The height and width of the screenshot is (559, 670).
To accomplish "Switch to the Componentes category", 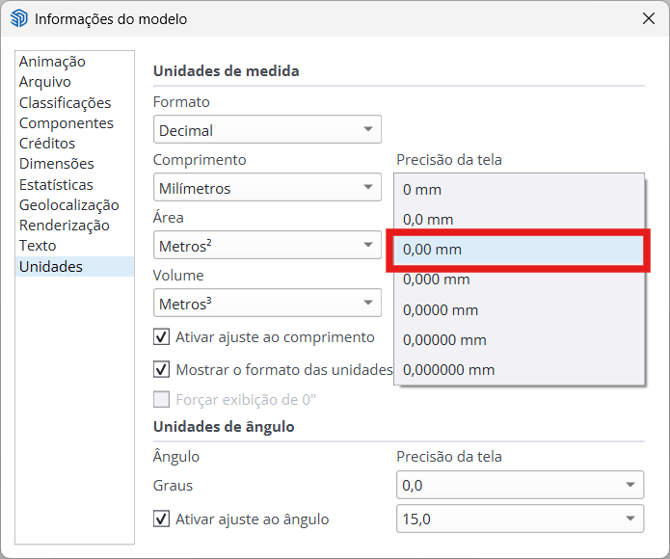I will click(x=66, y=123).
